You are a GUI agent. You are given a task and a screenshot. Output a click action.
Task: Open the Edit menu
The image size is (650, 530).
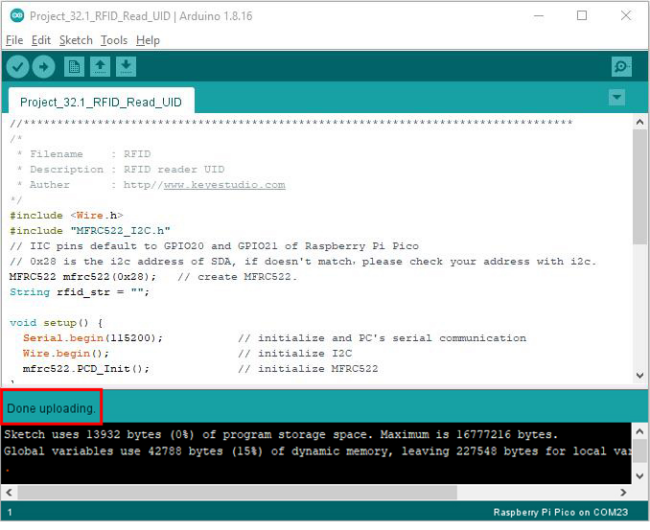tap(41, 40)
